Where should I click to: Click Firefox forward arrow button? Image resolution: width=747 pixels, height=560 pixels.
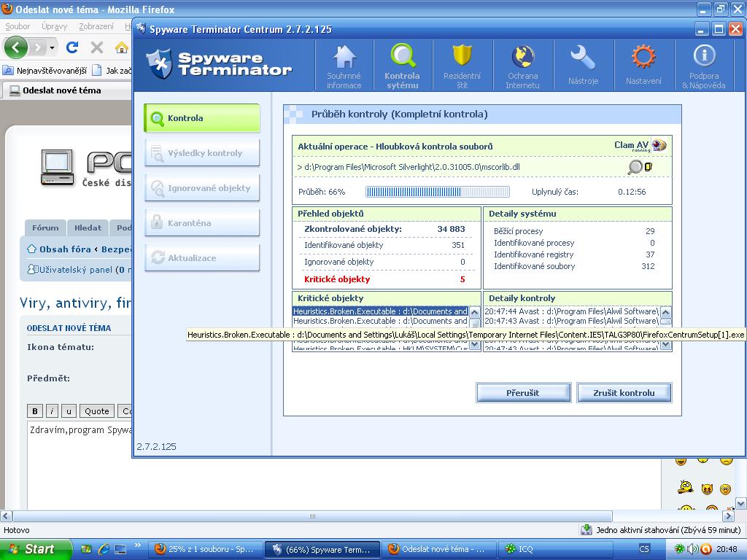click(37, 47)
